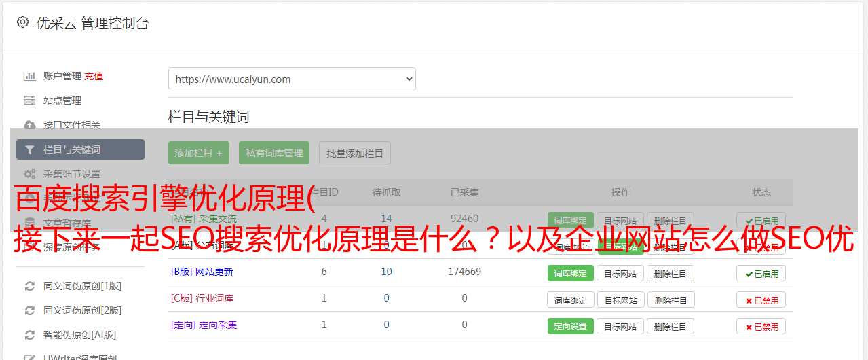The width and height of the screenshot is (868, 360).
Task: Click 词库绑定 in the 行业词库 row
Action: click(571, 300)
